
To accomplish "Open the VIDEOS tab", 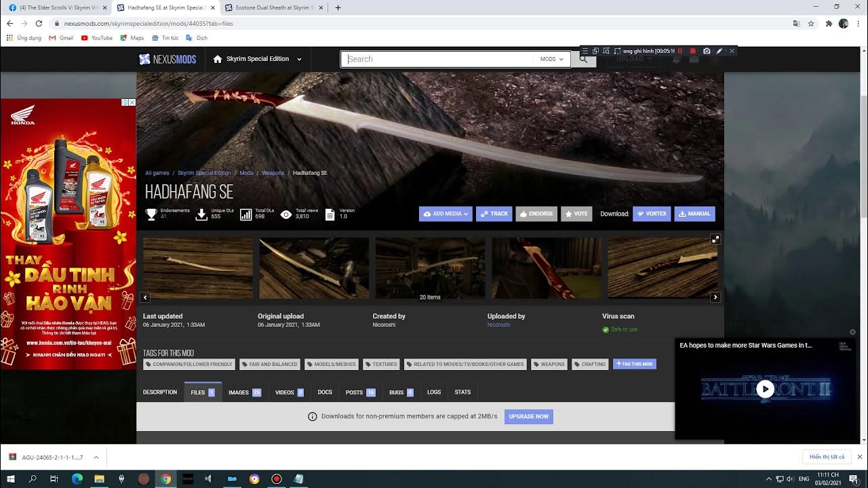I will tap(289, 392).
